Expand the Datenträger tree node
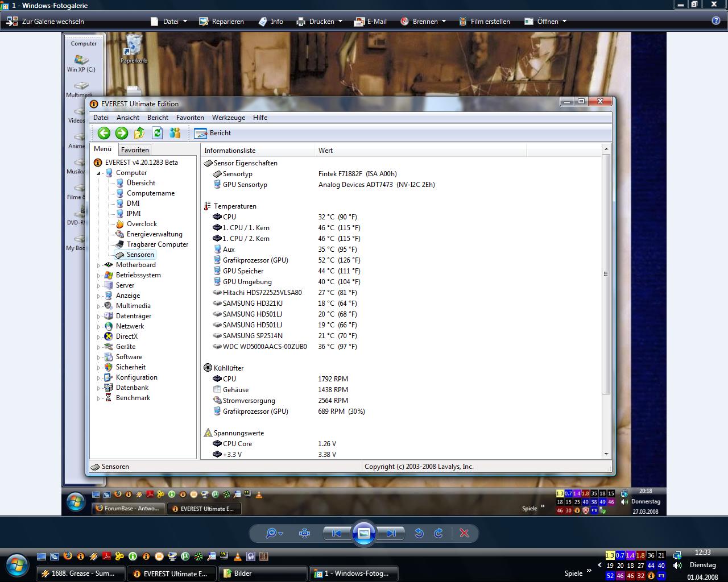Viewport: 728px width, 582px height. click(x=98, y=316)
